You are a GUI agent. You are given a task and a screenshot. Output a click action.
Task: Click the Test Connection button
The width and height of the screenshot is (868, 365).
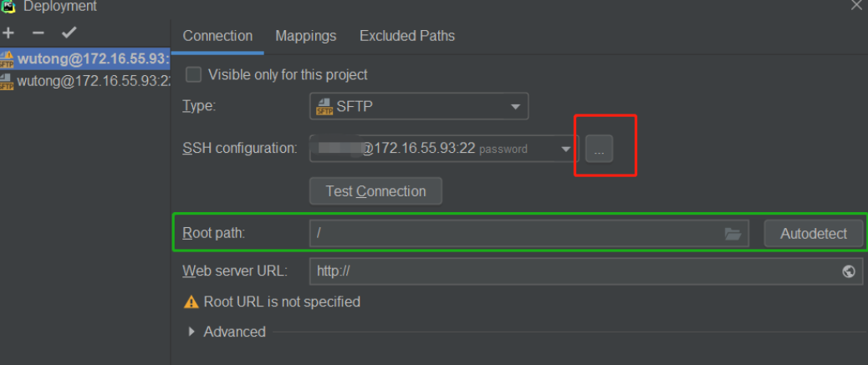point(375,191)
